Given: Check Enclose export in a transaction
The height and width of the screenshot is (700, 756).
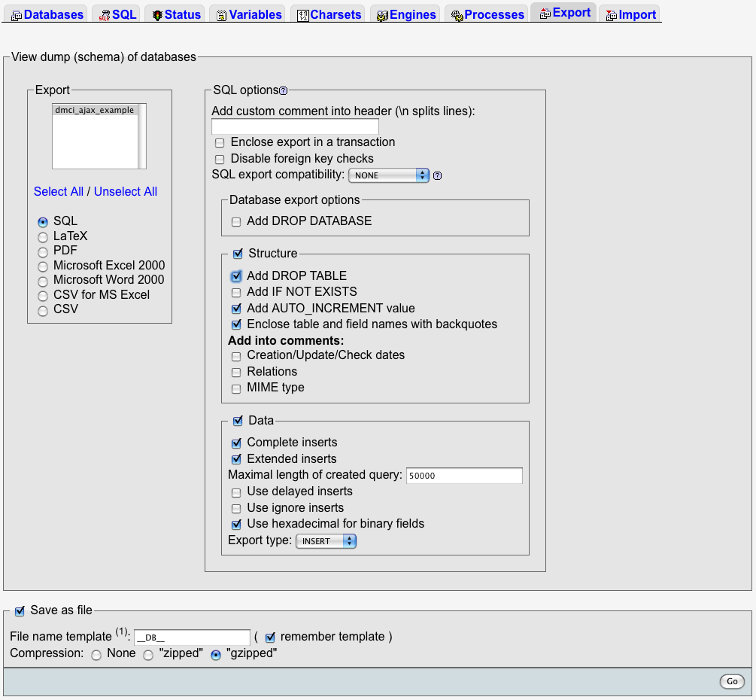Looking at the screenshot, I should (x=220, y=143).
